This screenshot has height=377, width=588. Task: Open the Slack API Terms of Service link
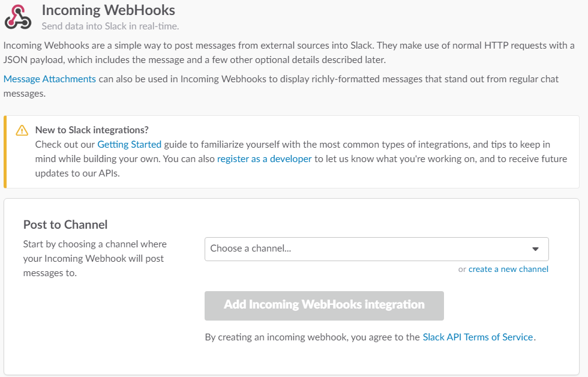click(478, 337)
